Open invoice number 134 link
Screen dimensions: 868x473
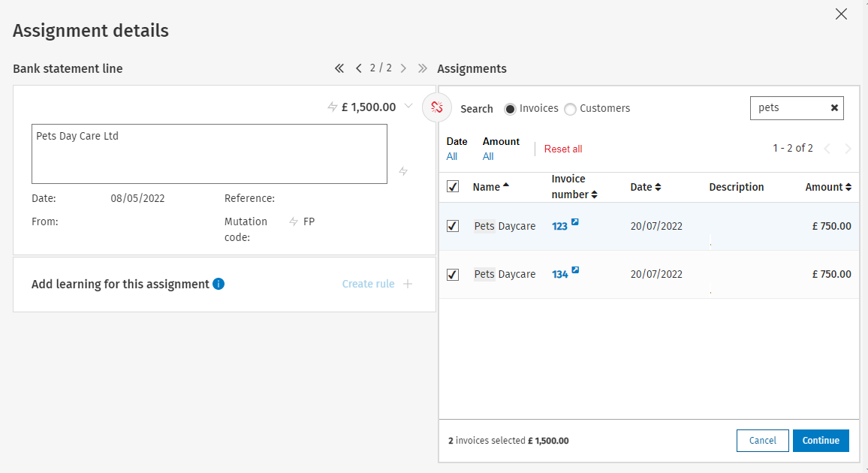point(559,274)
